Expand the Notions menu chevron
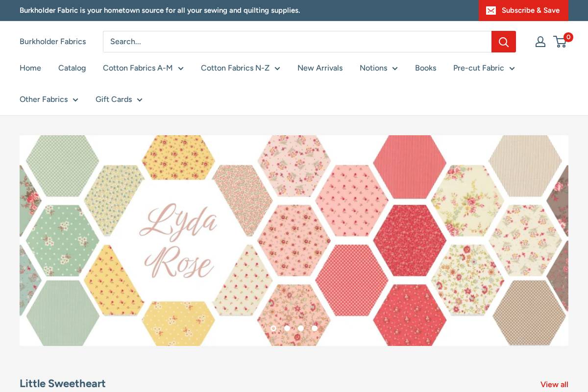 coord(395,69)
